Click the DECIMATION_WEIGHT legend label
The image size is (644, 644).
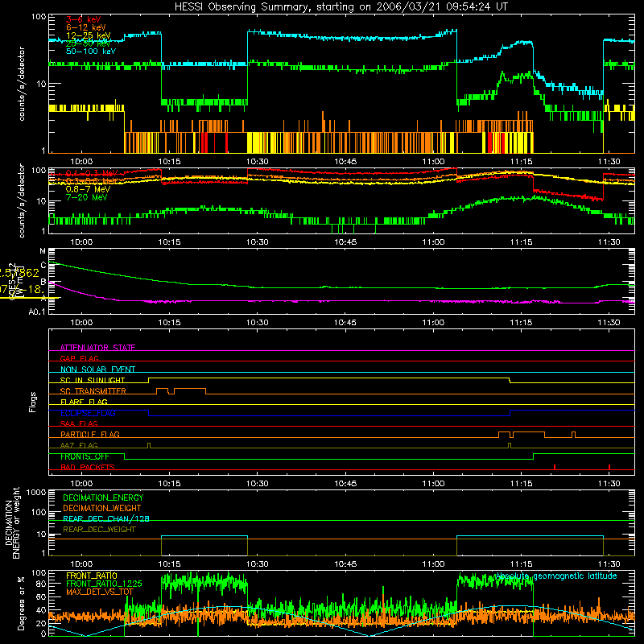pyautogui.click(x=102, y=508)
